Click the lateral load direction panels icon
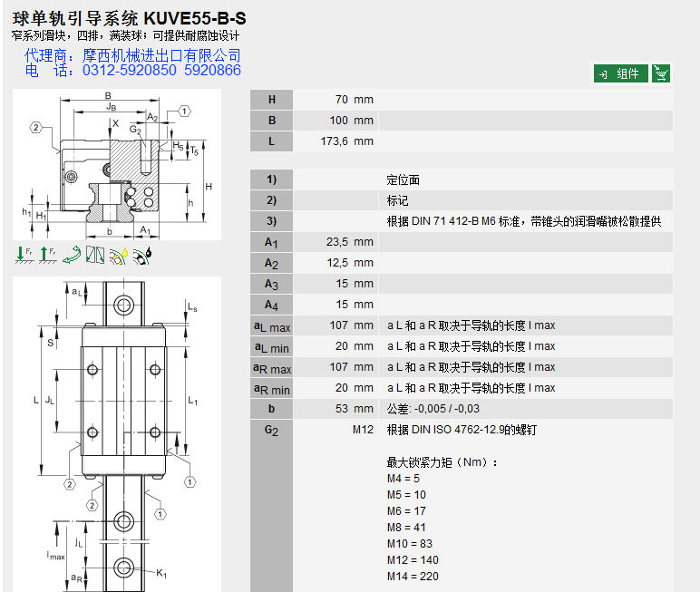The height and width of the screenshot is (592, 700). (95, 256)
